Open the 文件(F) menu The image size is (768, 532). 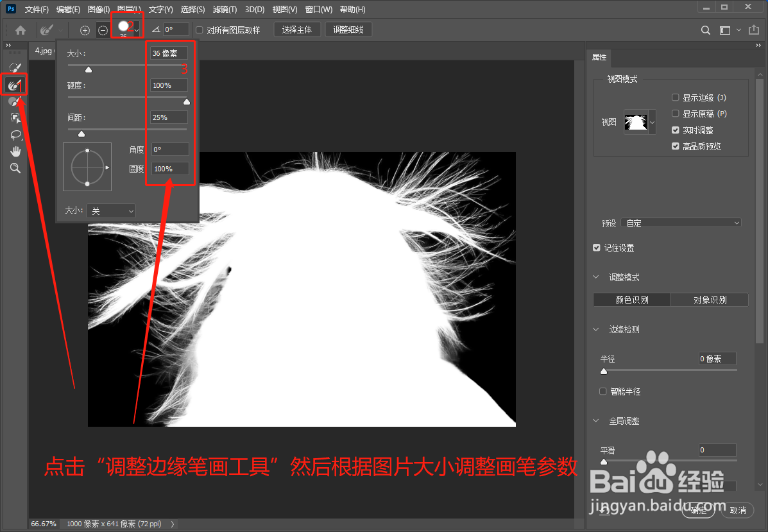point(37,10)
